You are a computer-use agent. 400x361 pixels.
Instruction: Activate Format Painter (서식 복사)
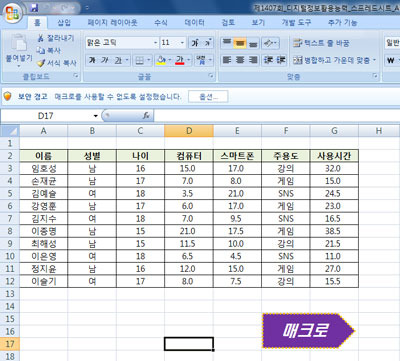click(x=57, y=63)
